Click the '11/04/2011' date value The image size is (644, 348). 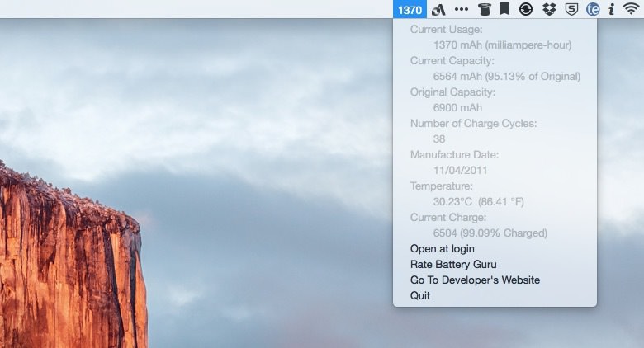pos(460,171)
